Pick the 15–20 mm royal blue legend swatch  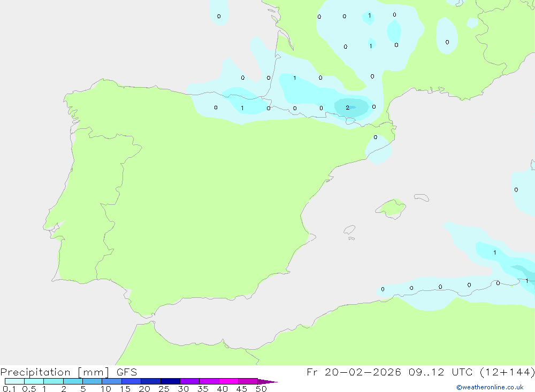click(x=132, y=381)
